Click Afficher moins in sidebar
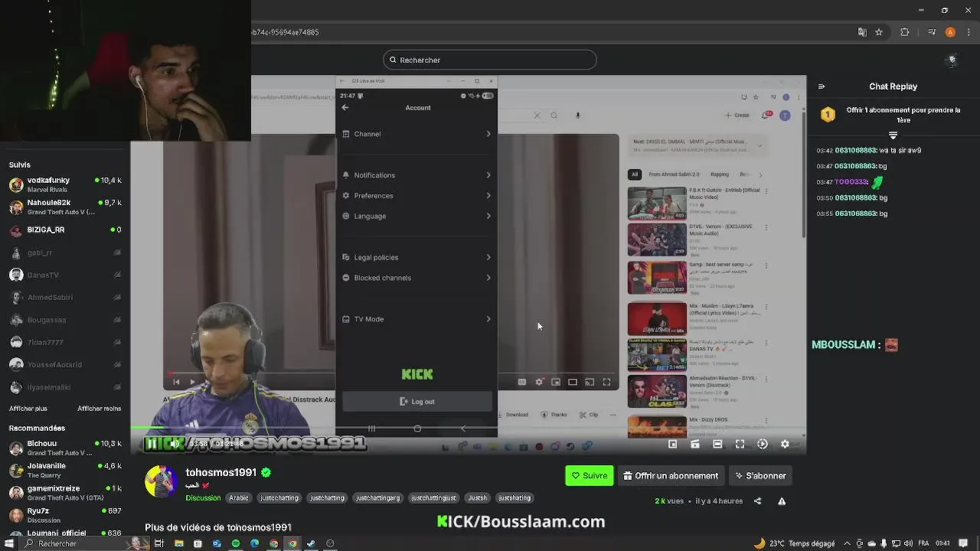Image resolution: width=980 pixels, height=551 pixels. (99, 409)
